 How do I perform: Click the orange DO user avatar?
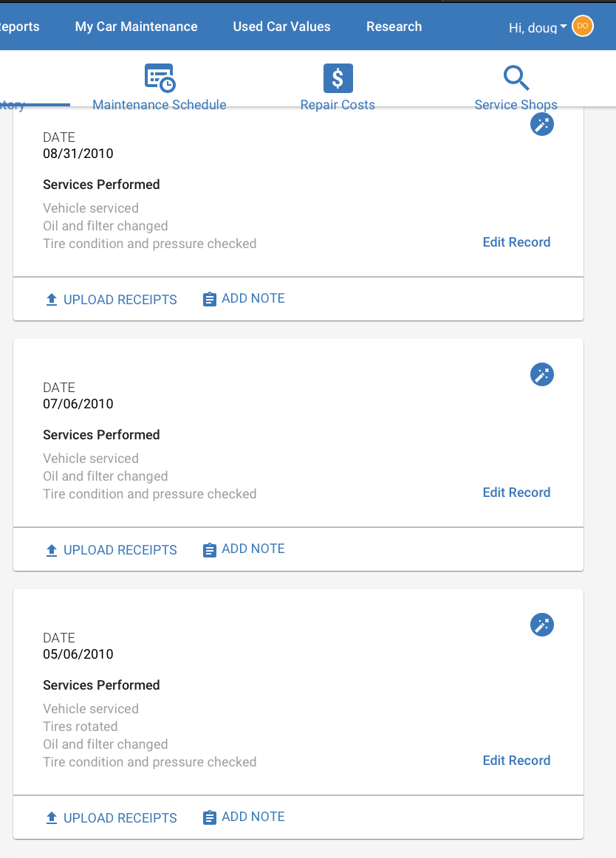583,27
